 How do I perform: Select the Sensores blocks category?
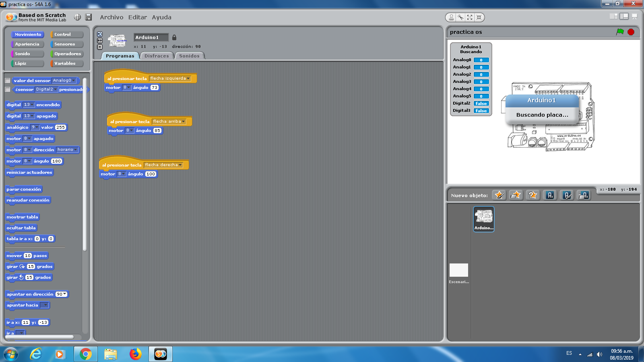67,44
